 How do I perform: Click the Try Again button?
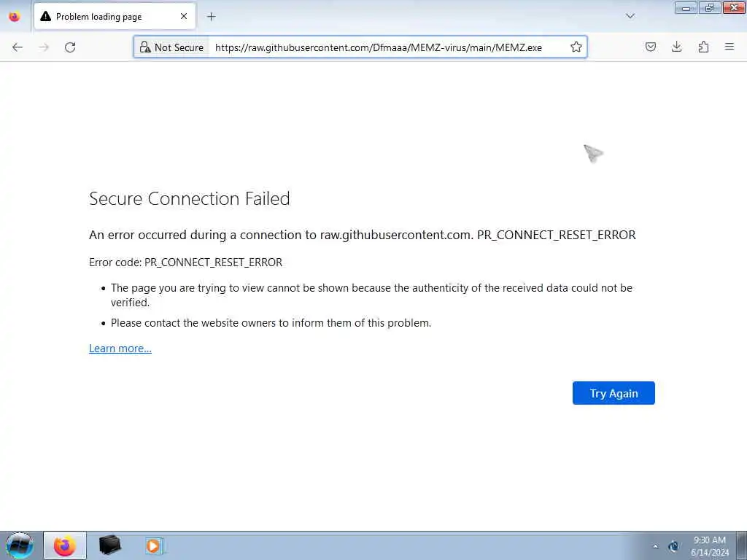[614, 393]
